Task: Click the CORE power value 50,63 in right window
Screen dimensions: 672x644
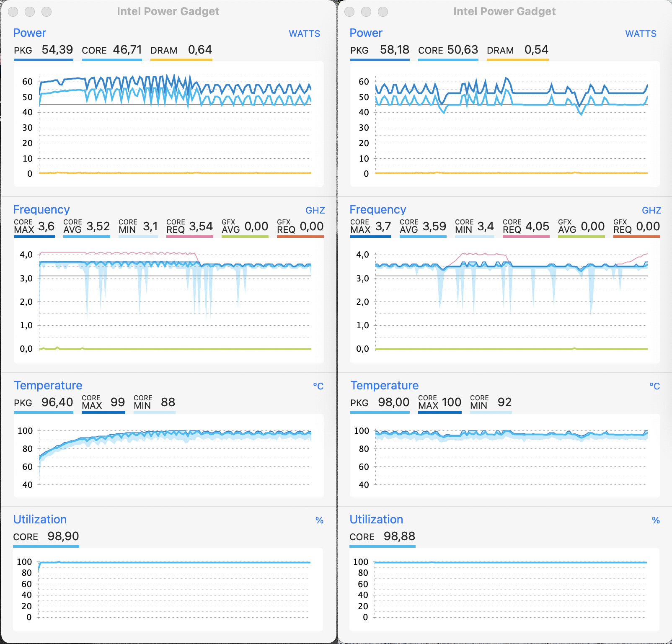Action: point(463,50)
